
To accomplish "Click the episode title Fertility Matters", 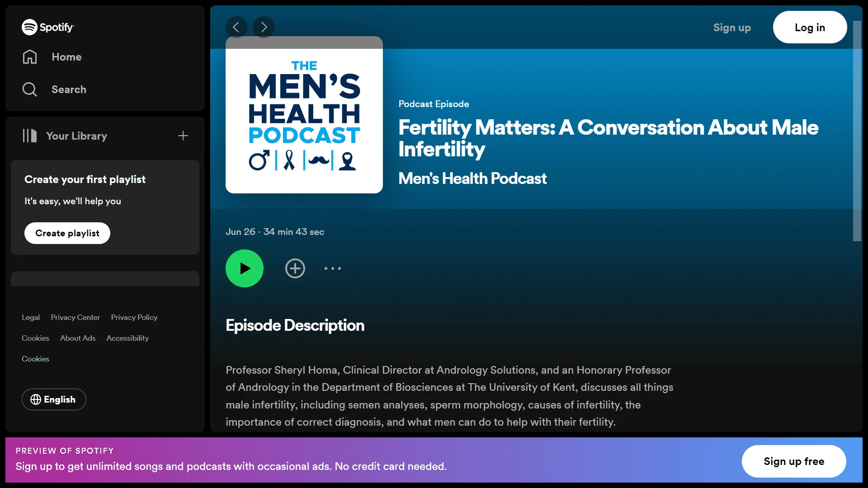I will [609, 138].
